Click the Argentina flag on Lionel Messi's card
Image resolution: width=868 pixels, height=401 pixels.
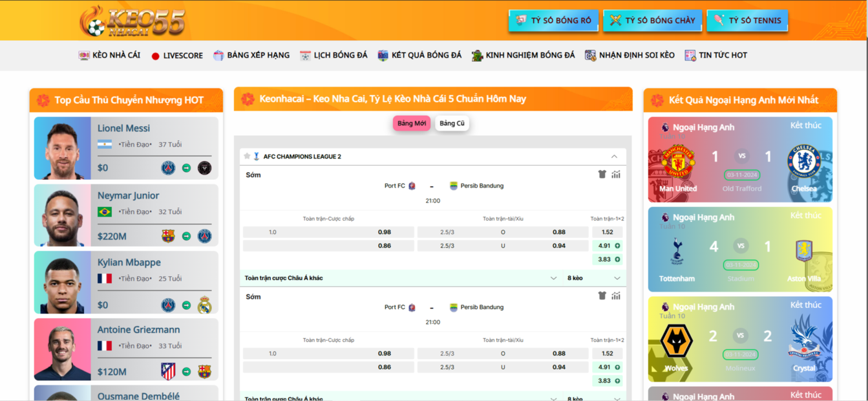click(105, 144)
